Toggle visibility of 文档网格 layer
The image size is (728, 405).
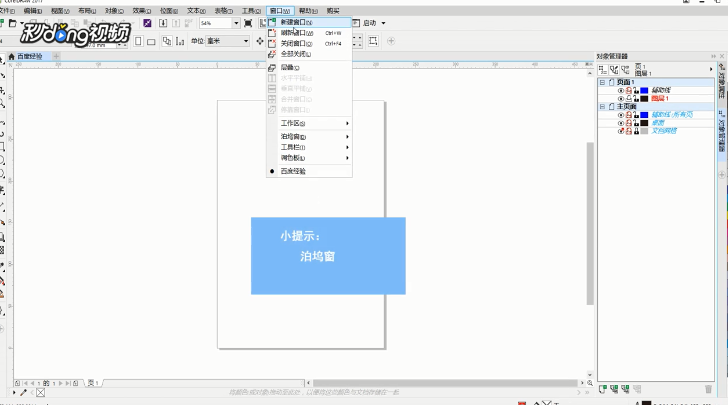coord(621,131)
